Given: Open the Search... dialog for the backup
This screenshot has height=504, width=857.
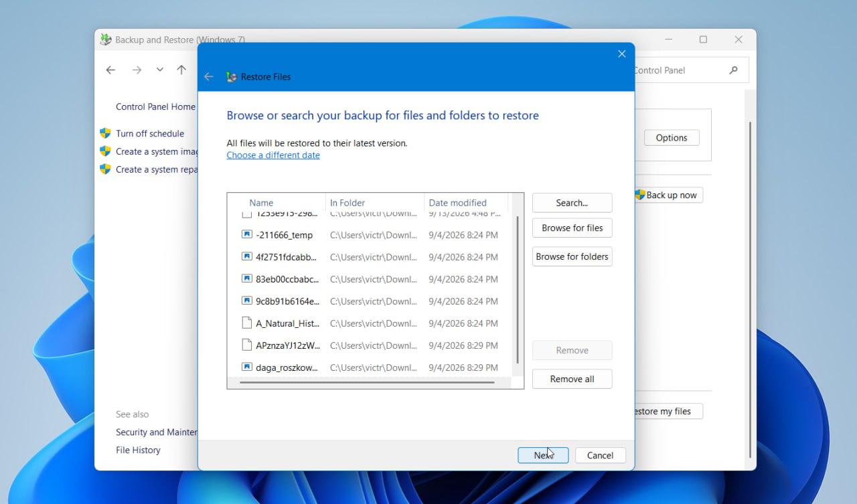Looking at the screenshot, I should point(572,203).
